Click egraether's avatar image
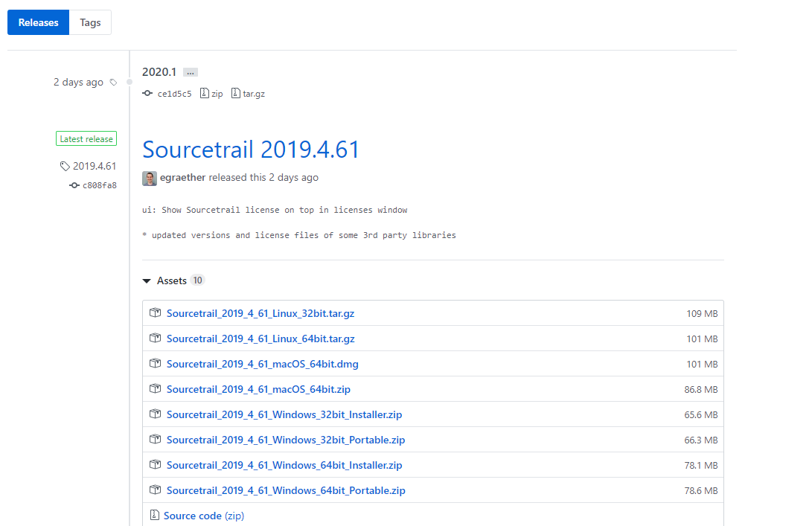The width and height of the screenshot is (812, 526). click(150, 178)
